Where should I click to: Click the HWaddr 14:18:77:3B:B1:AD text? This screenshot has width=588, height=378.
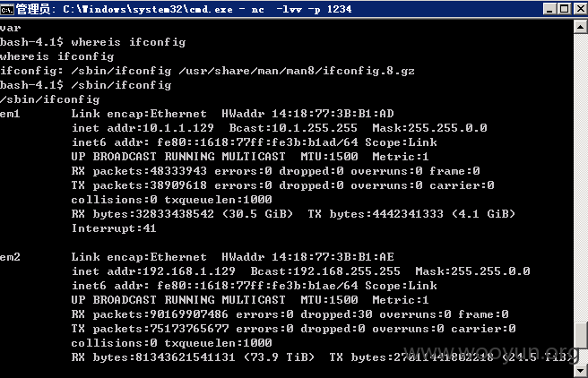[307, 114]
